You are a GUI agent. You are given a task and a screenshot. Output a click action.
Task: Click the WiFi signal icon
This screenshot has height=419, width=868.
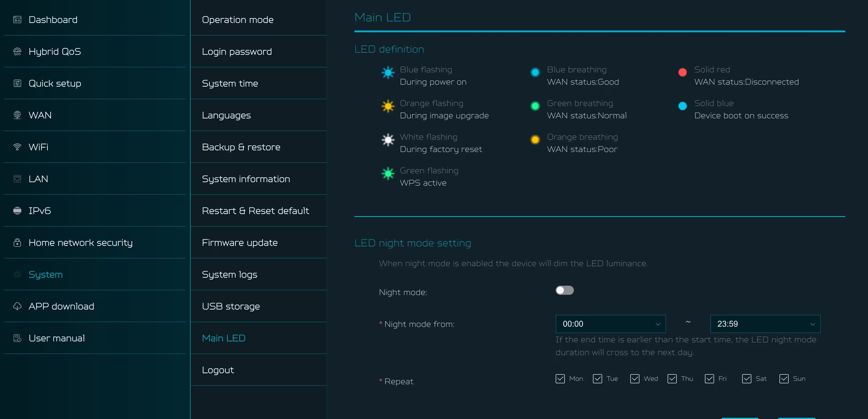[17, 147]
